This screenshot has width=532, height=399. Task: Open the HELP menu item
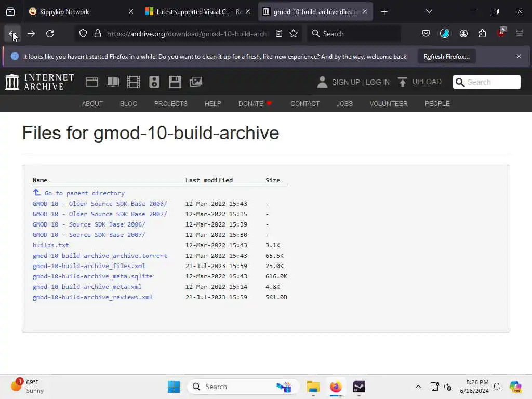click(x=212, y=104)
